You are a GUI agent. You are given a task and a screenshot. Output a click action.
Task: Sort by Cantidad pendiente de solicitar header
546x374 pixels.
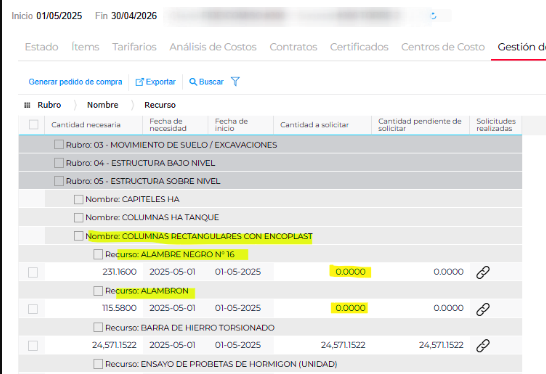(420, 125)
